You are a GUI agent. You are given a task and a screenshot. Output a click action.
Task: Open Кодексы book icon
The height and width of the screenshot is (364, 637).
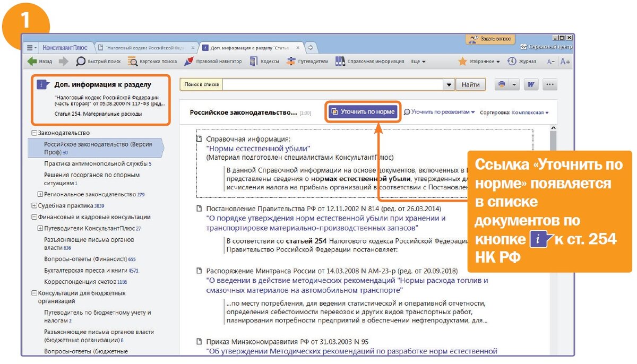click(x=254, y=62)
